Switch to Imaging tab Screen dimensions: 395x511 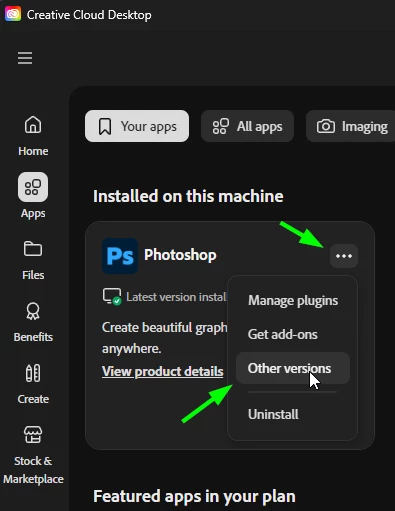(x=351, y=126)
